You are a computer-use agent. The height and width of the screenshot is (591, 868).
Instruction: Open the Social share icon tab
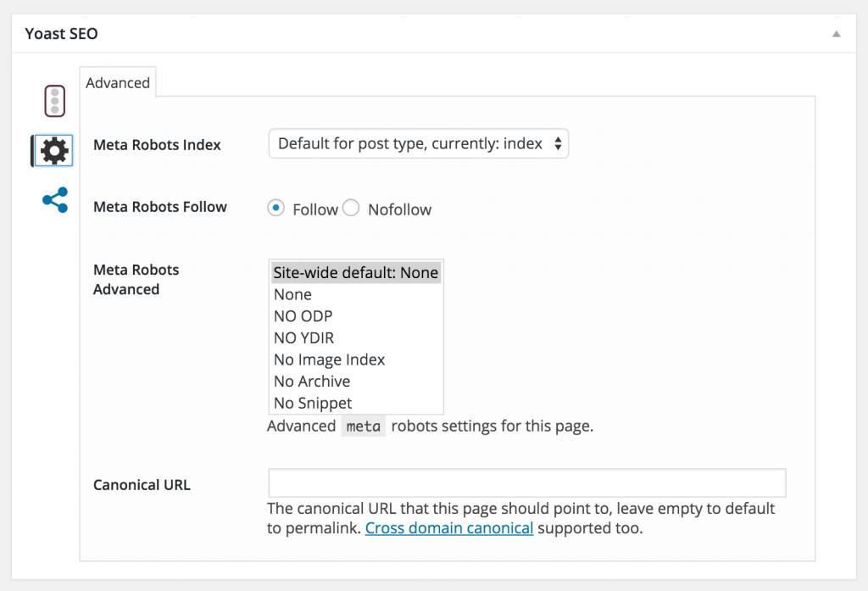[x=55, y=200]
